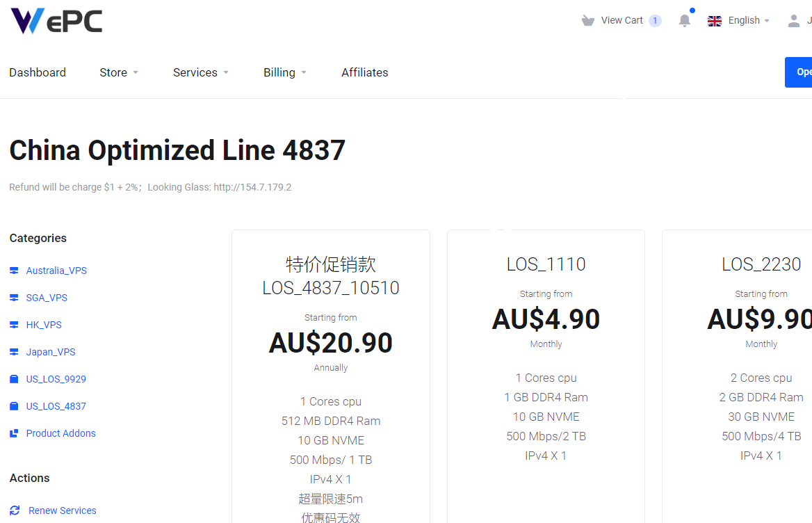Viewport: 812px width, 523px height.
Task: Select the Affiliates menu item
Action: click(364, 72)
